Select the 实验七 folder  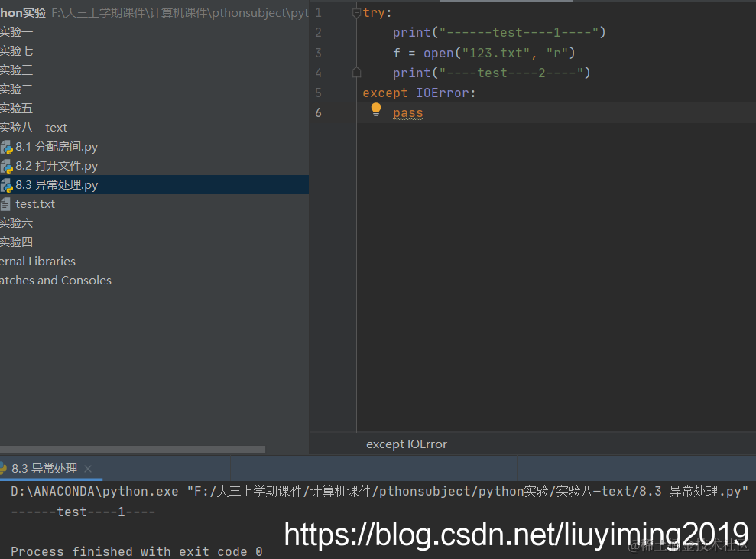[x=16, y=51]
